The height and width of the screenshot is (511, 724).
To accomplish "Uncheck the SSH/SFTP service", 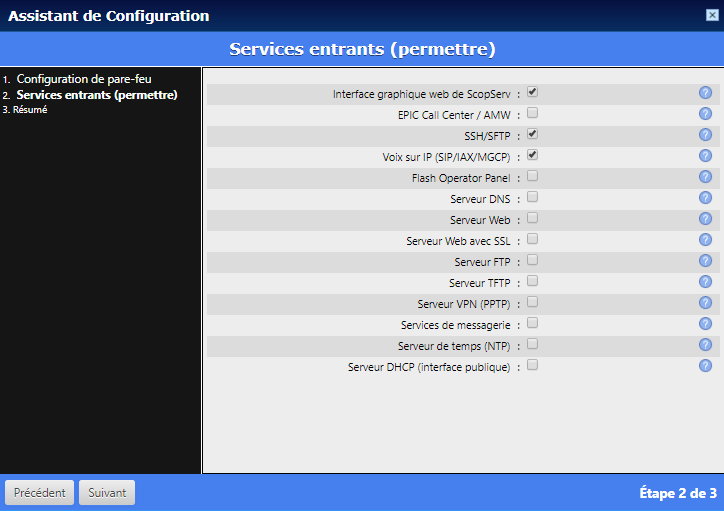I will coord(532,134).
